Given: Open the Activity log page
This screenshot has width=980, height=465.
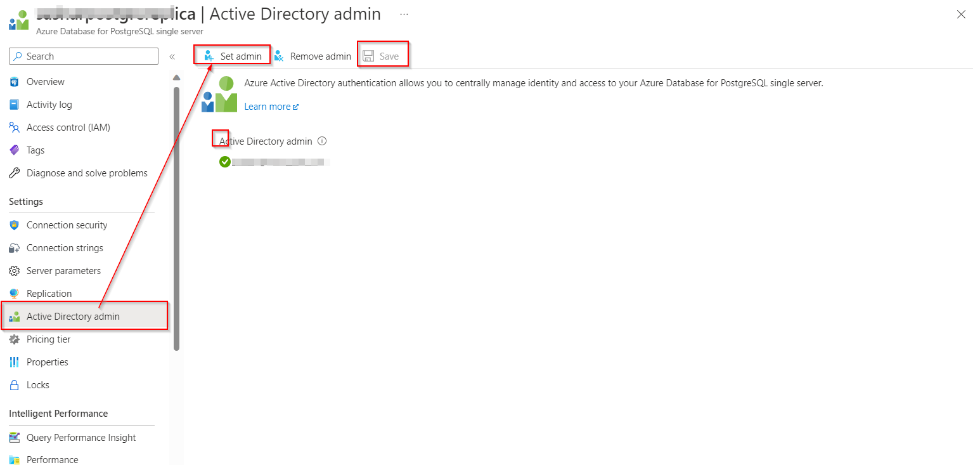Looking at the screenshot, I should click(49, 105).
